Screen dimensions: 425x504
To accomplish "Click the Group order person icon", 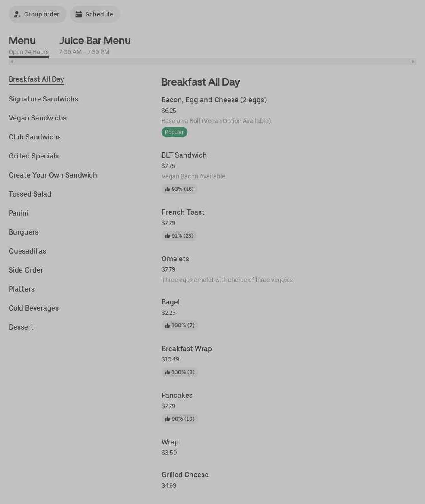I will point(17,14).
